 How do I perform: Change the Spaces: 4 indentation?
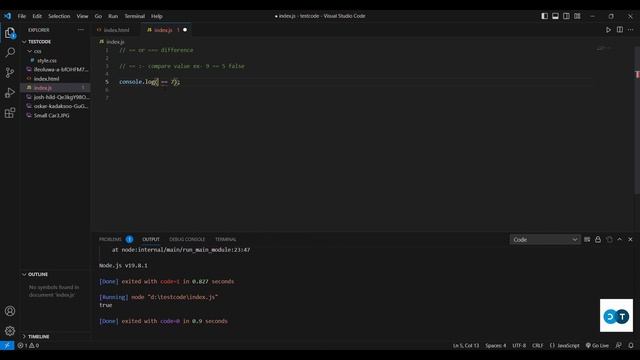(x=496, y=345)
